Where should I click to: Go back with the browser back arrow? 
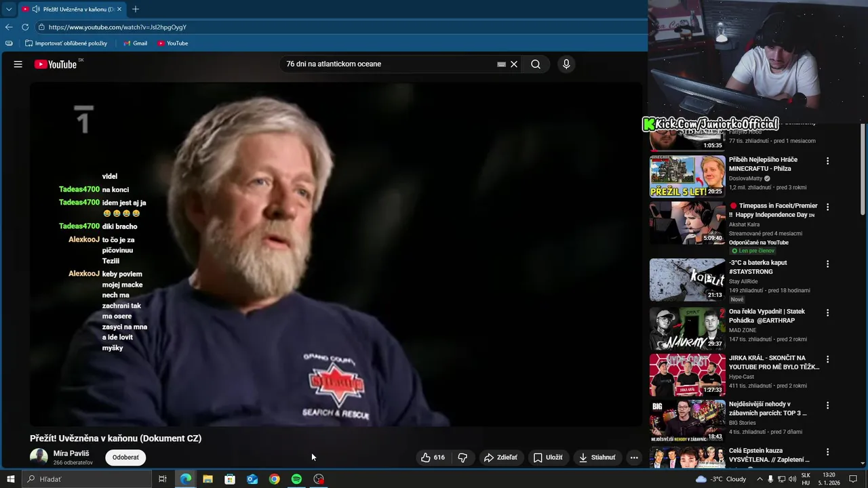(x=9, y=27)
